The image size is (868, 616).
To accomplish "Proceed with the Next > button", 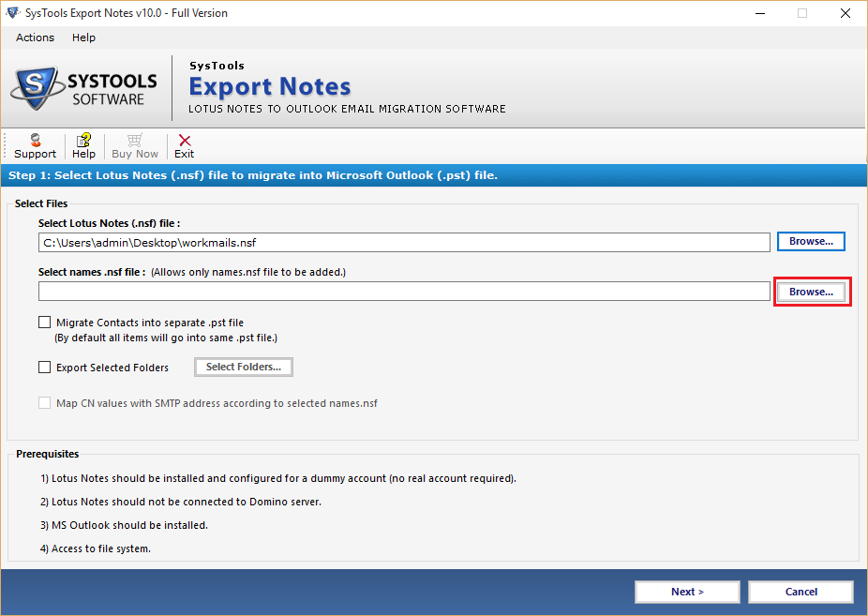I will [x=687, y=592].
